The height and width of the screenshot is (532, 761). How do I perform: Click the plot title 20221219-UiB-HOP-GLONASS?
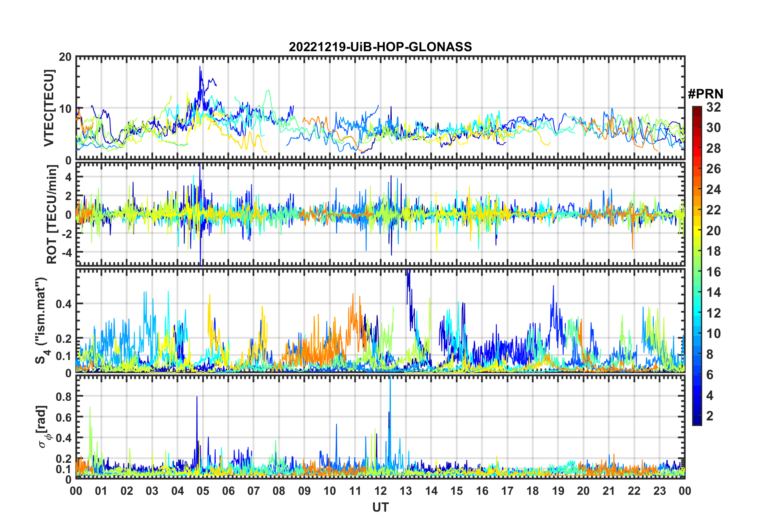pyautogui.click(x=380, y=47)
